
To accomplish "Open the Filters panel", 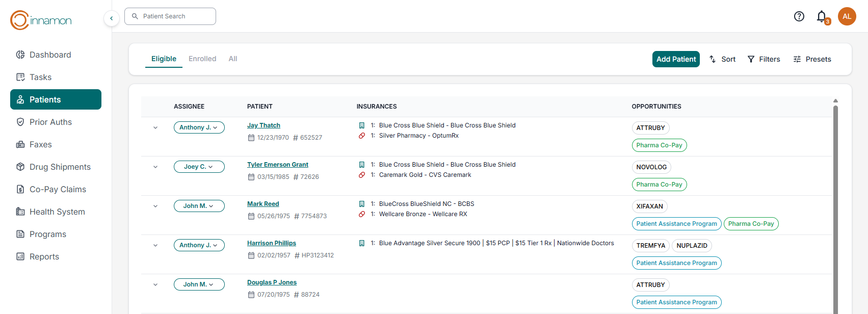I will [764, 59].
